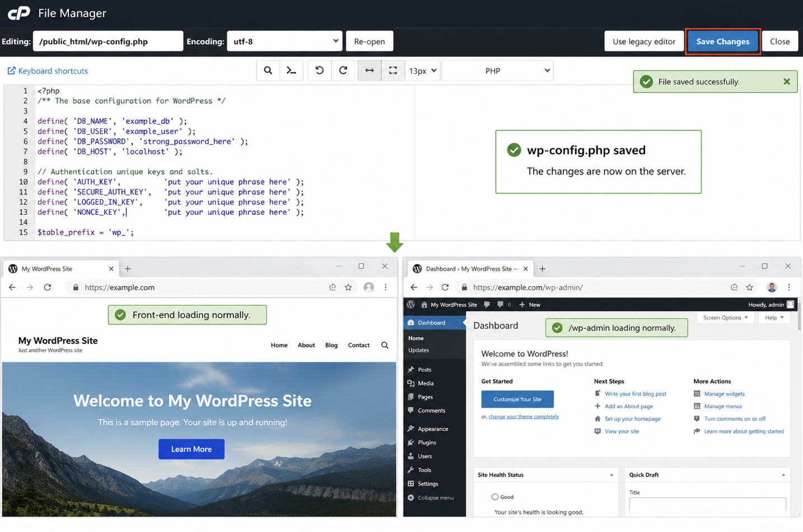Open the editor search tool
Screen dimensions: 803x532
pos(268,70)
